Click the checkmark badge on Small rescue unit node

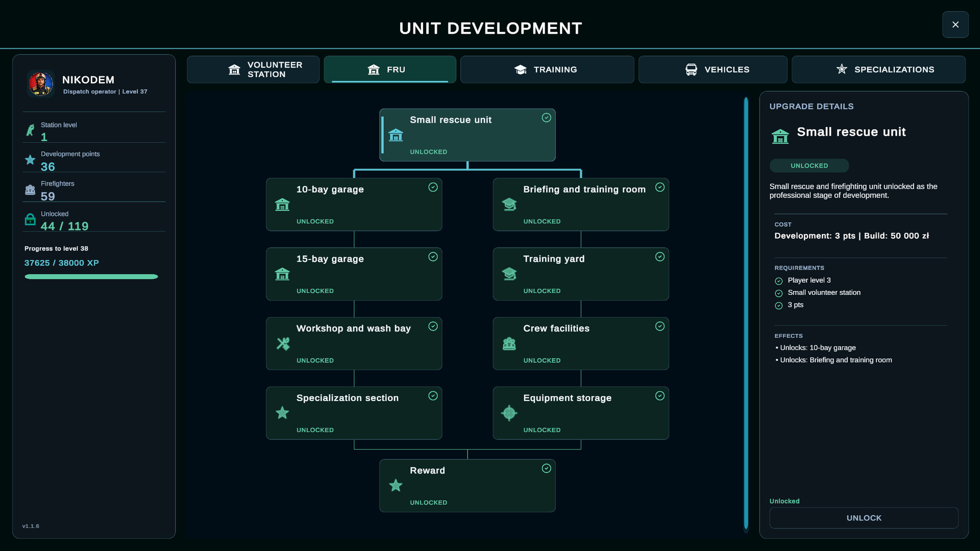pos(546,118)
